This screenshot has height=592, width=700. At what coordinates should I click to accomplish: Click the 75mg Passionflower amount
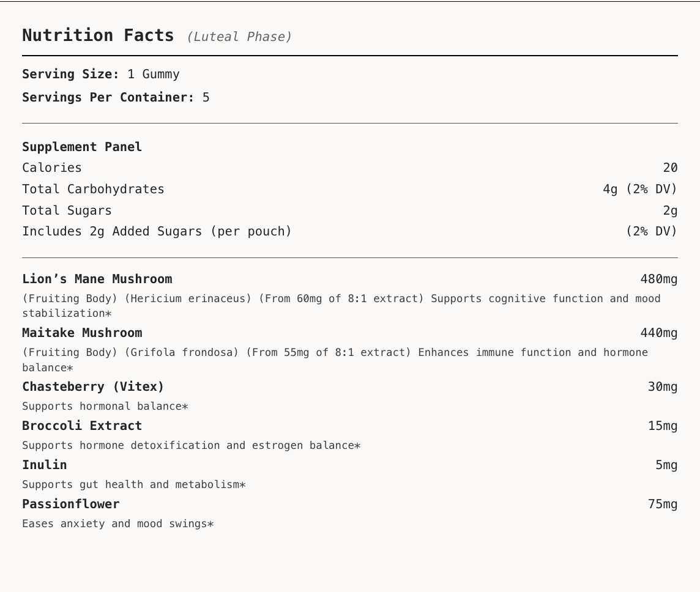pos(663,504)
